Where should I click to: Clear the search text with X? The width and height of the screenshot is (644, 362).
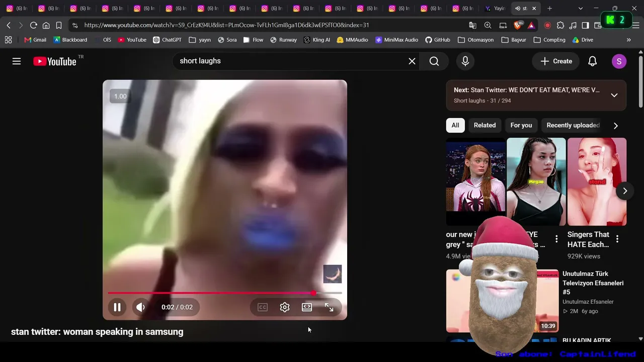(x=412, y=61)
